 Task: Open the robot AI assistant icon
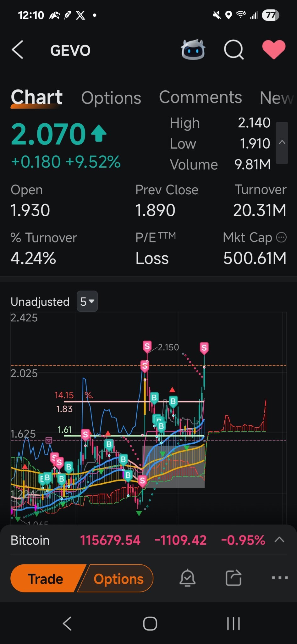pos(193,50)
